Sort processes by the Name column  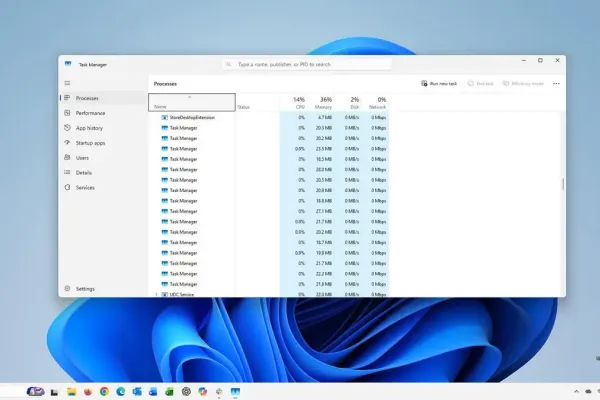(192, 102)
